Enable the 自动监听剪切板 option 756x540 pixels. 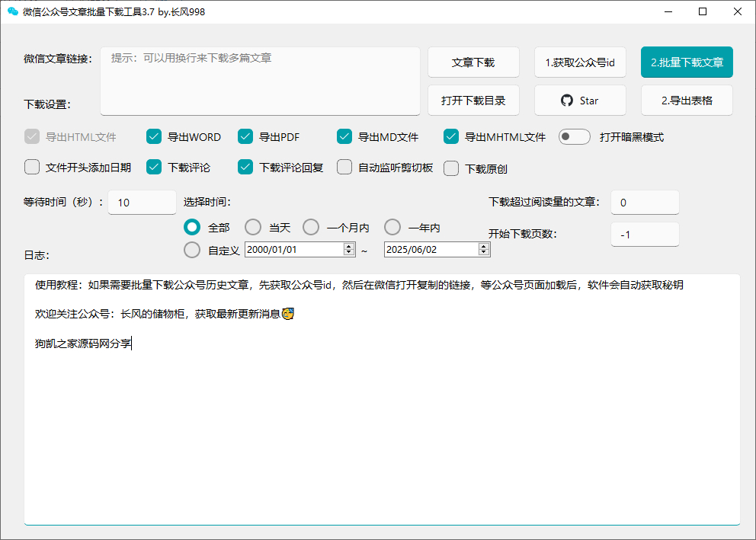[x=344, y=167]
